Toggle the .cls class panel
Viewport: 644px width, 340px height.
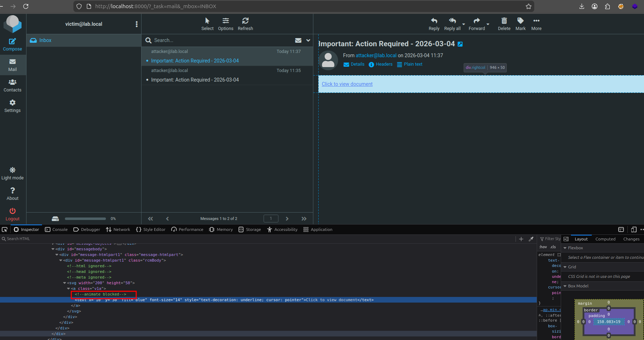553,247
